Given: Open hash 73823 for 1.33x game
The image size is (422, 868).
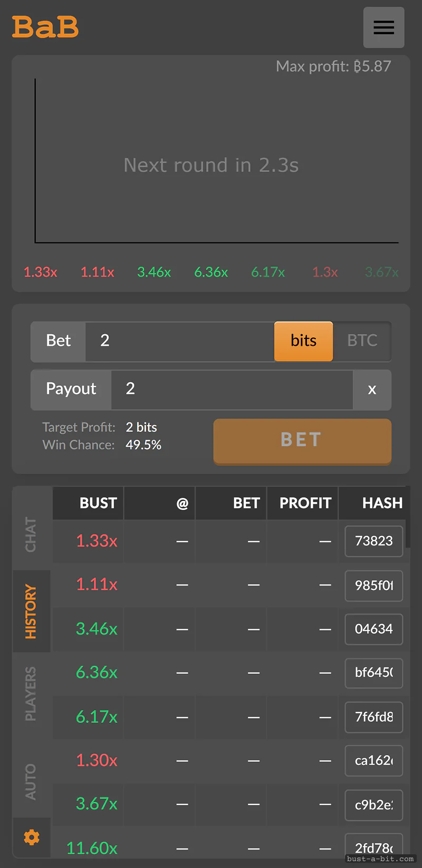Looking at the screenshot, I should [x=374, y=541].
